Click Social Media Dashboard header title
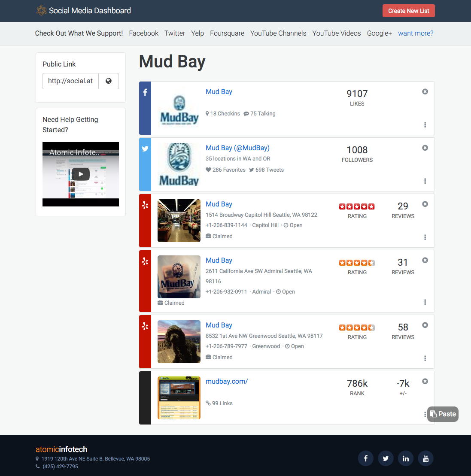The width and height of the screenshot is (471, 476). tap(90, 11)
